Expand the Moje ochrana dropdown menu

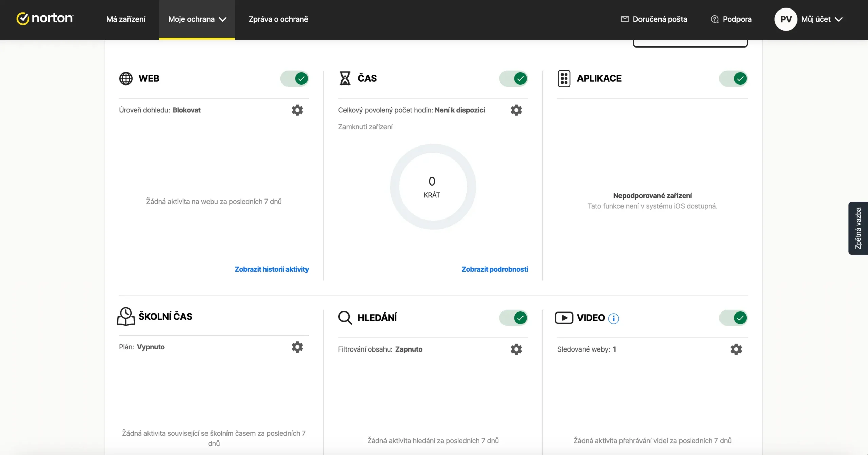(197, 19)
